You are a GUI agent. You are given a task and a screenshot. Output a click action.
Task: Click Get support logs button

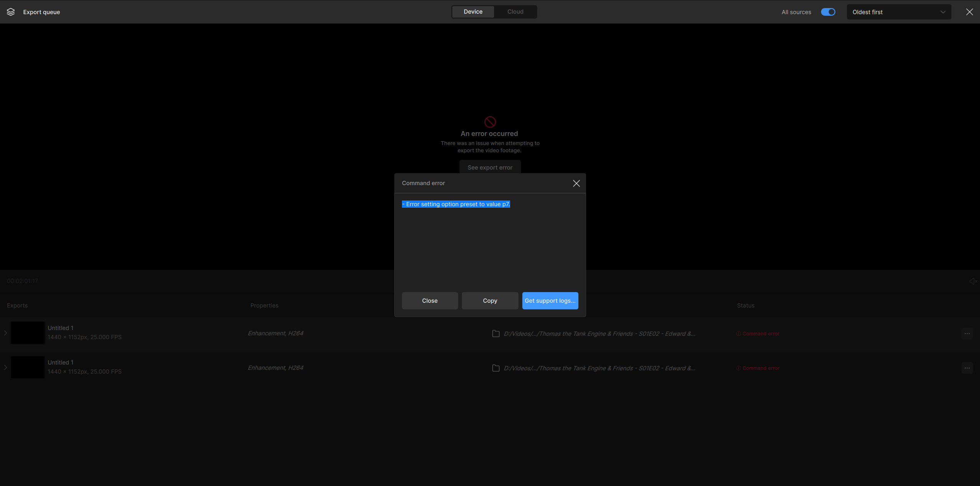(x=550, y=301)
